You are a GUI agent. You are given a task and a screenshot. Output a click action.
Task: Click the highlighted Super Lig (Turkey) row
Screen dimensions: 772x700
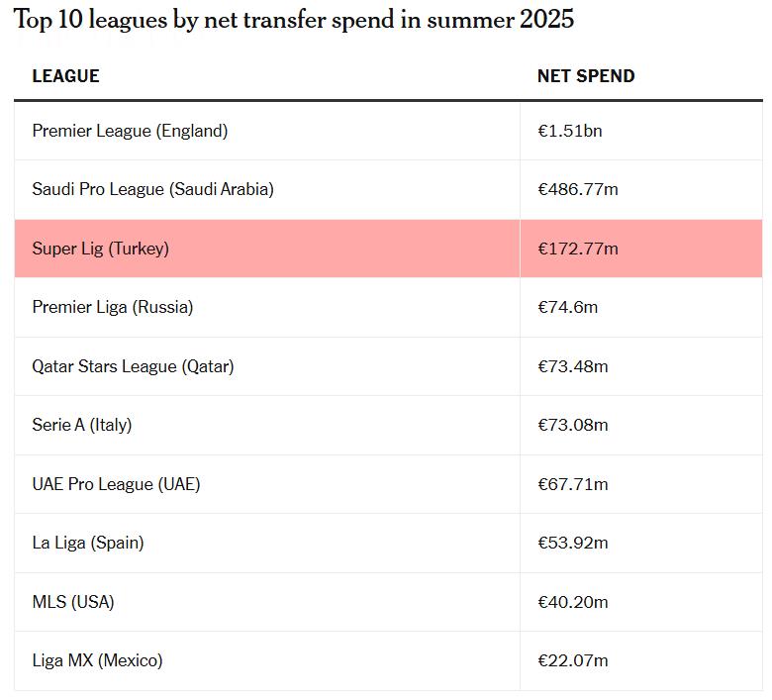100,249
